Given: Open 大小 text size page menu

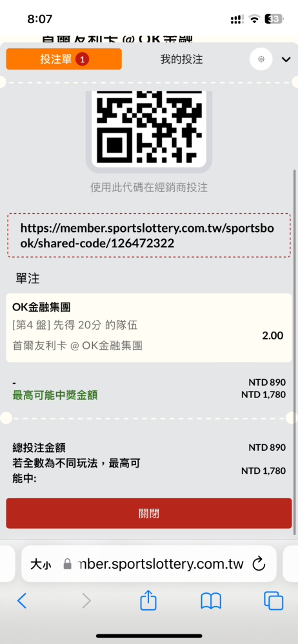Looking at the screenshot, I should click(x=41, y=564).
